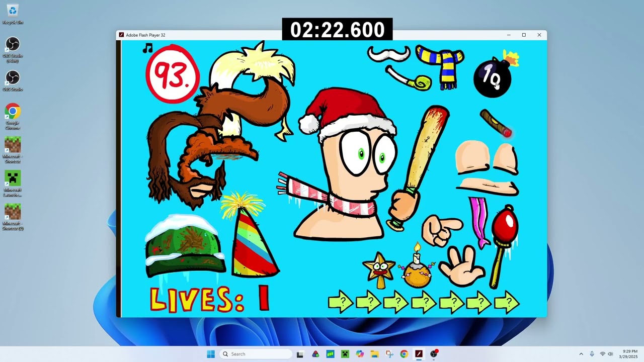The image size is (644, 362).
Task: Click the microphone tray icon
Action: [592, 354]
